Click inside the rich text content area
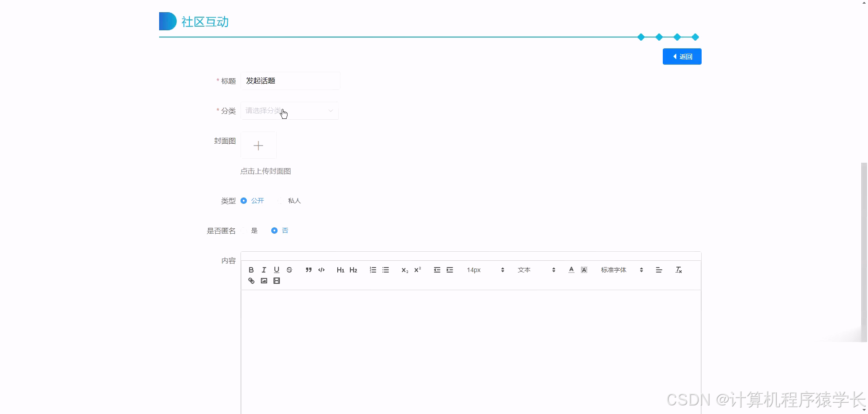The height and width of the screenshot is (414, 868). click(x=471, y=352)
